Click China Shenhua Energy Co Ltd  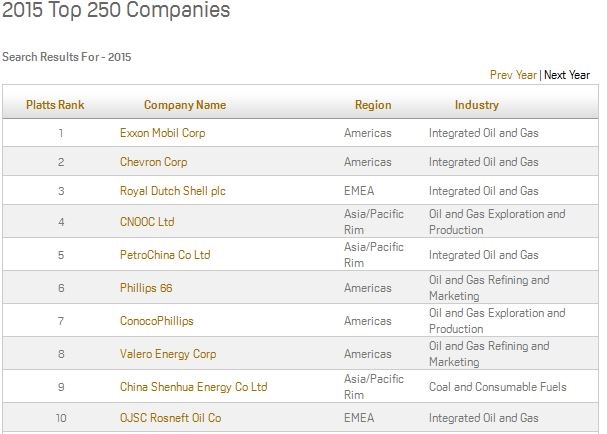pyautogui.click(x=193, y=387)
